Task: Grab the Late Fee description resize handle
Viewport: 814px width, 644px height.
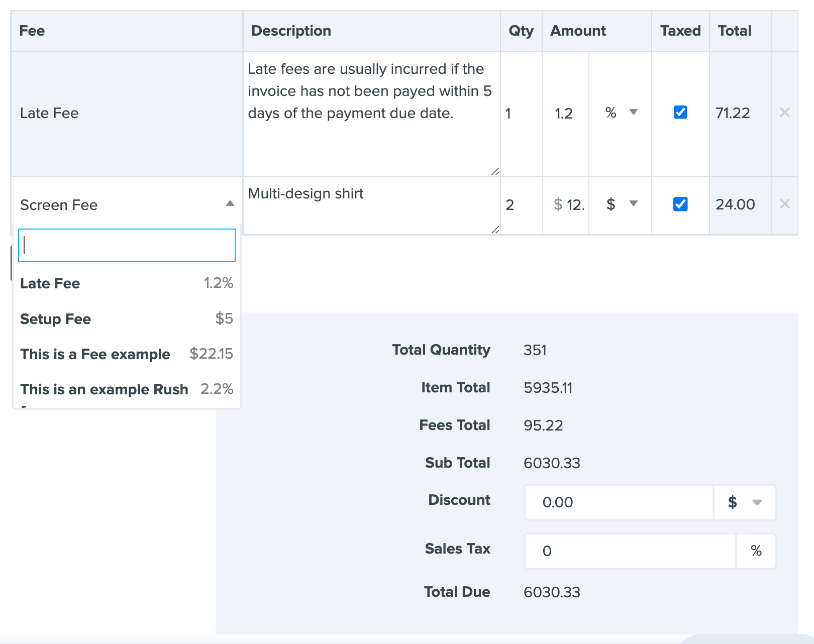Action: (495, 171)
